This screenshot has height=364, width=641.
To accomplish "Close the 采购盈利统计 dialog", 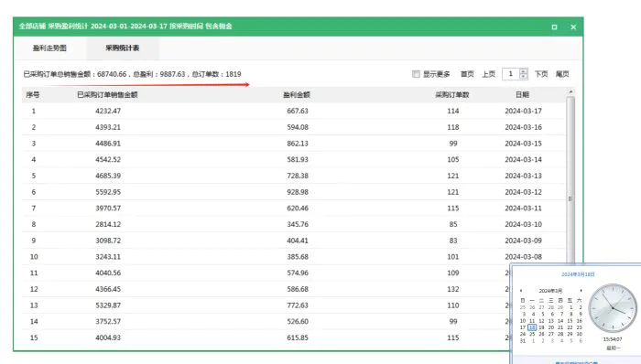I will (x=573, y=27).
